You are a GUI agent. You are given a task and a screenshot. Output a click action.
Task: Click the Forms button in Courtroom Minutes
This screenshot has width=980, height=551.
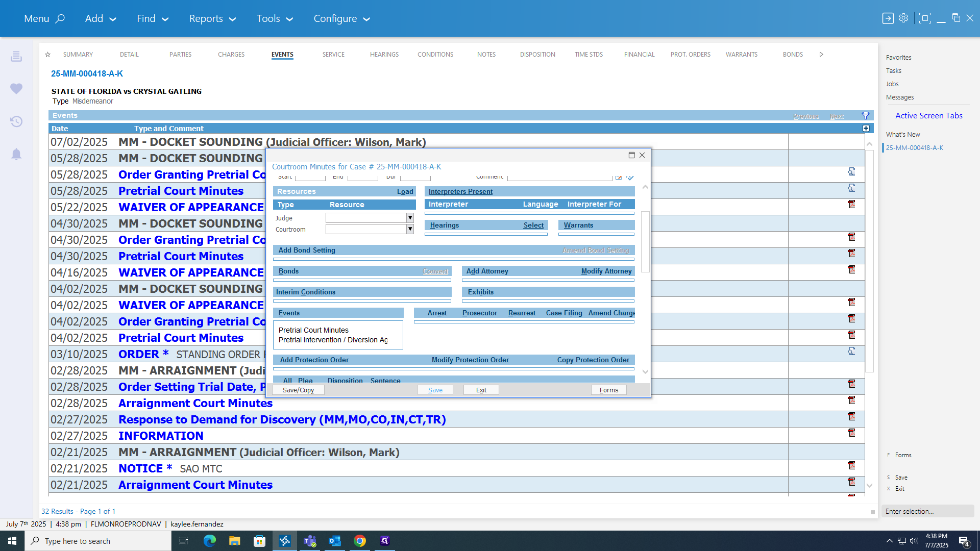tap(609, 390)
